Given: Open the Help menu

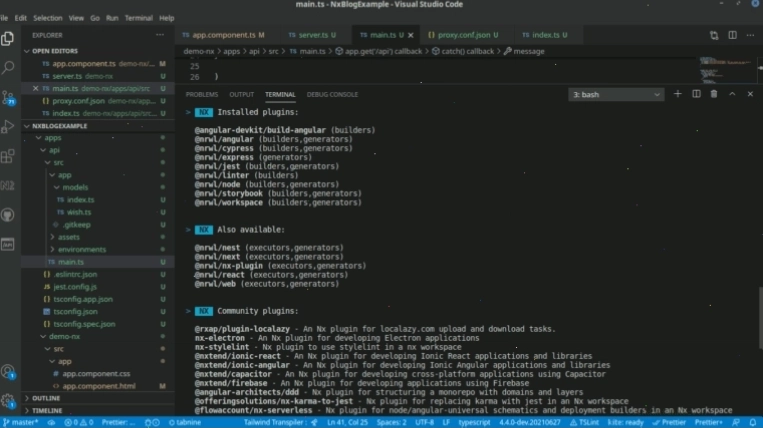Looking at the screenshot, I should (166, 18).
